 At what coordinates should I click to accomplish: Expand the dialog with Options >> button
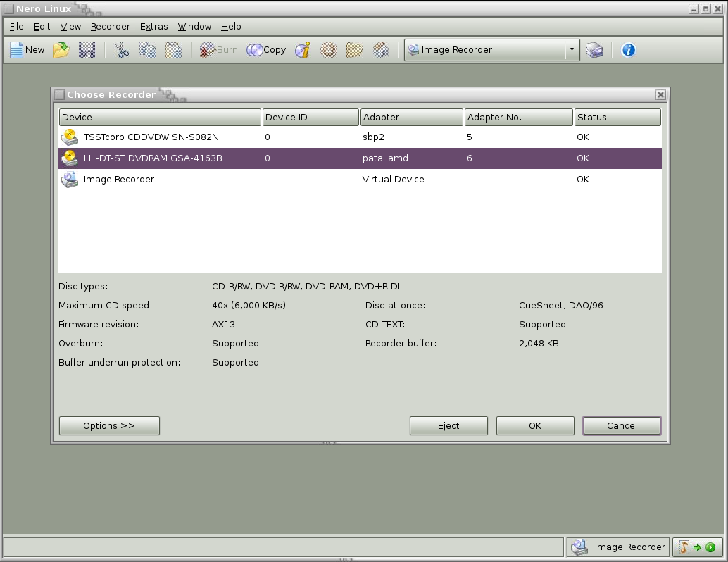coord(109,425)
